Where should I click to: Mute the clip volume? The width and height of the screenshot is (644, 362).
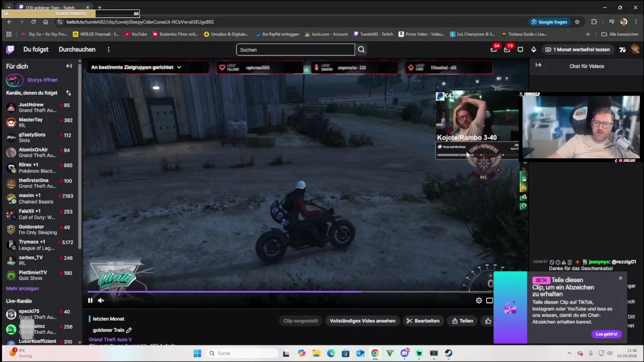101,301
